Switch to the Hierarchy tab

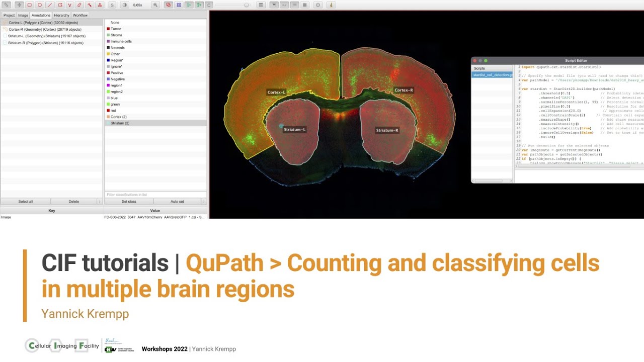62,15
